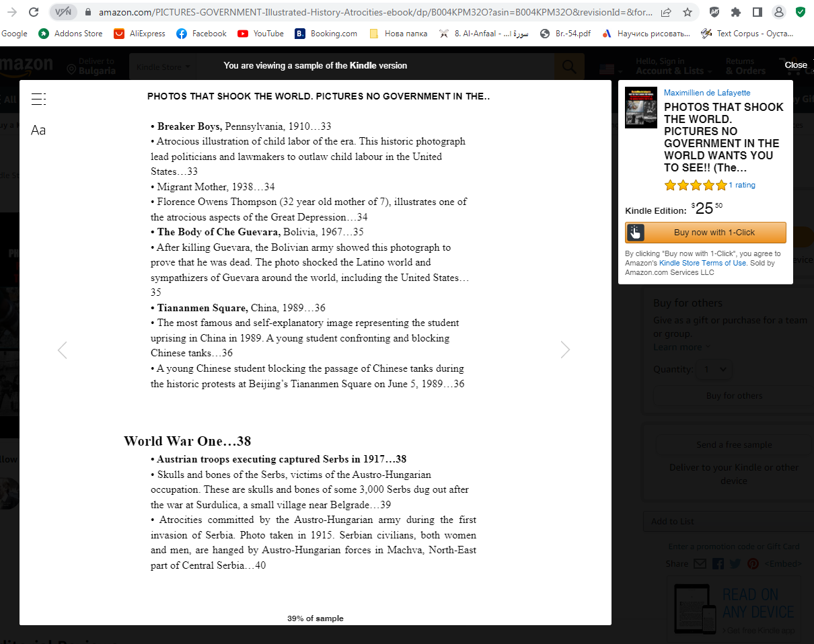The image size is (814, 644).
Task: Open the browser extensions puzzle icon
Action: point(736,12)
